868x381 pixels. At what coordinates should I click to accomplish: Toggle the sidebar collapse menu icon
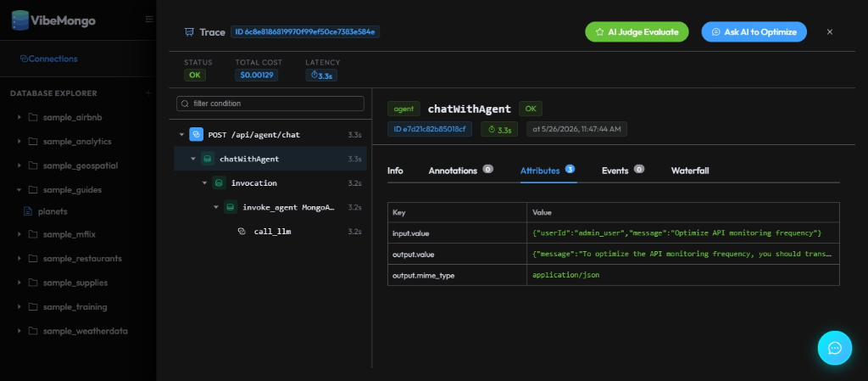pos(149,20)
